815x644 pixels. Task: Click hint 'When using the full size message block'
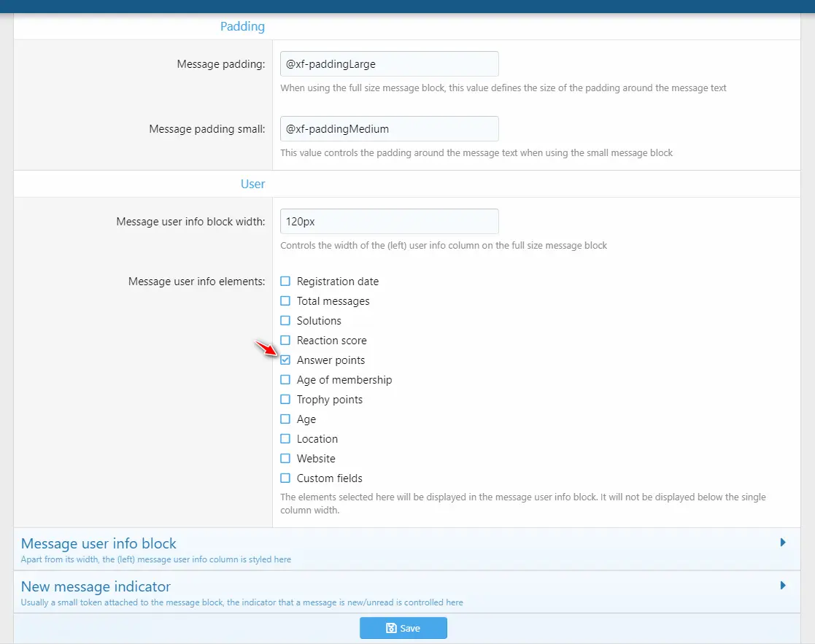503,88
